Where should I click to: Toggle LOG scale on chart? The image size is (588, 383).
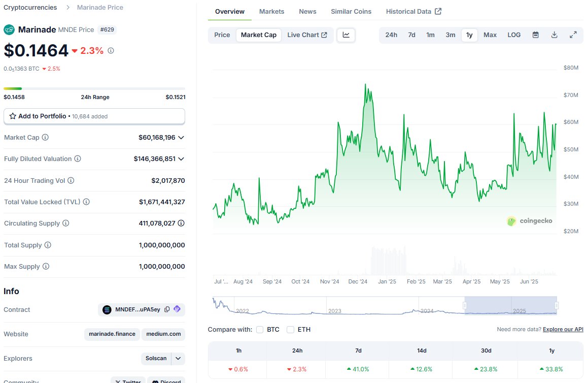(514, 35)
